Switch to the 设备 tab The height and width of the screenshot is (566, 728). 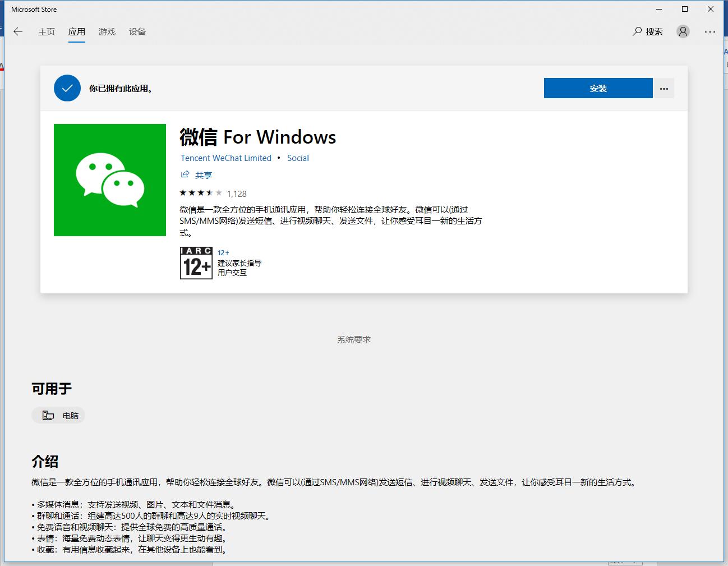point(137,32)
